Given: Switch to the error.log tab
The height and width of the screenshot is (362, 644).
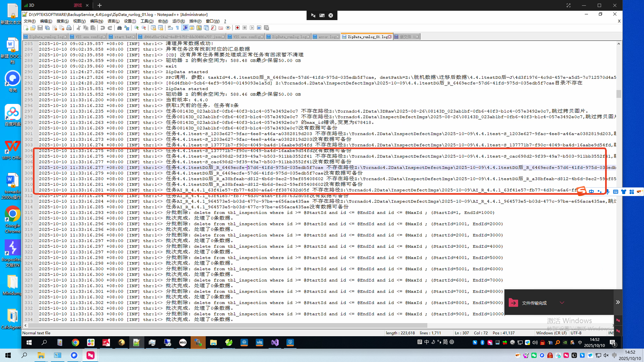Looking at the screenshot, I should [x=326, y=37].
